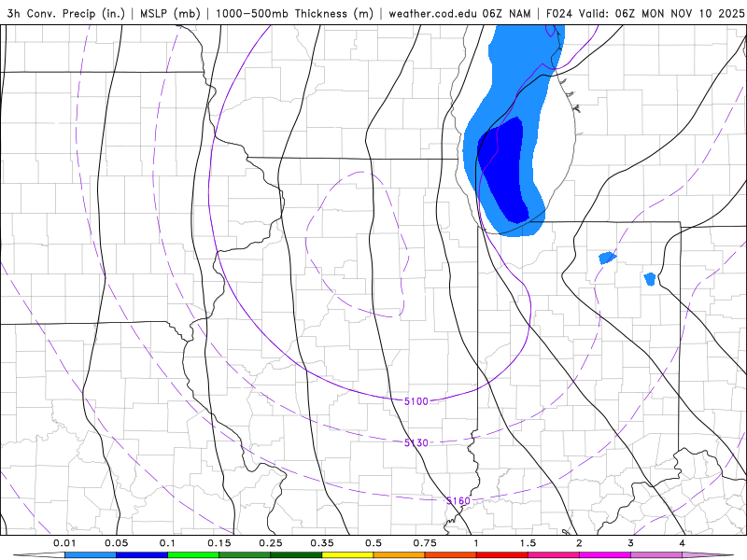
Task: Click 'Valid: 06Z MON NOV 10 2025' text
Action: point(662,13)
